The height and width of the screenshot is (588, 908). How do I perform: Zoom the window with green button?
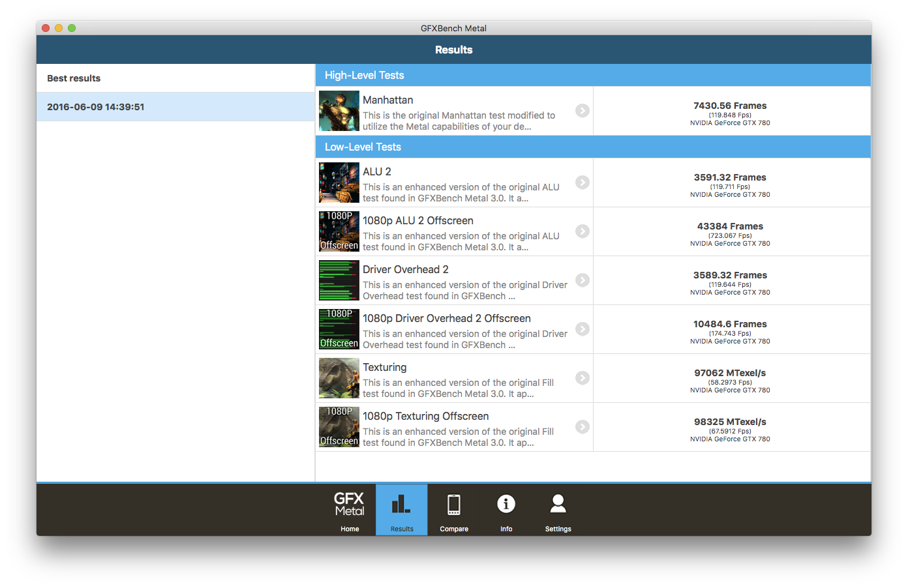72,28
